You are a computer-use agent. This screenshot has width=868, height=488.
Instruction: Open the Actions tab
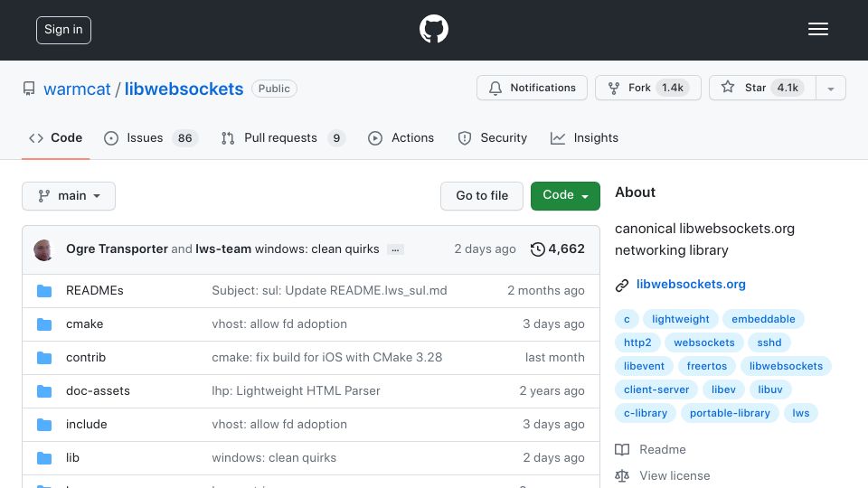coord(401,137)
